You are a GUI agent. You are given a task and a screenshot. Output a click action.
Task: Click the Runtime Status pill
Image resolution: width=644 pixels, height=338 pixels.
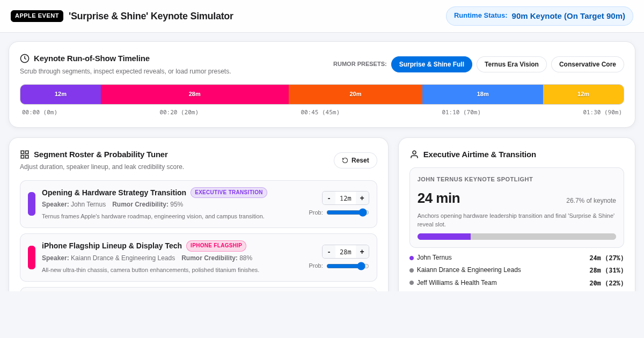click(x=539, y=16)
